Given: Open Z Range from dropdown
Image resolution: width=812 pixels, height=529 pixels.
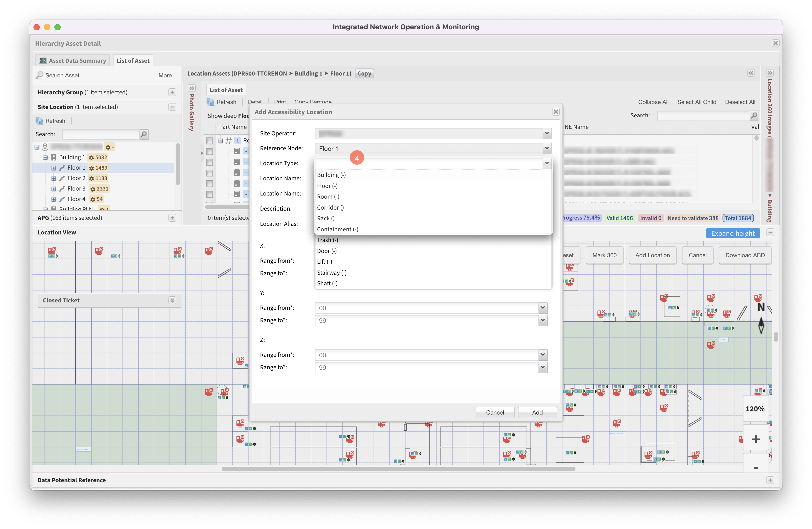Looking at the screenshot, I should point(543,355).
